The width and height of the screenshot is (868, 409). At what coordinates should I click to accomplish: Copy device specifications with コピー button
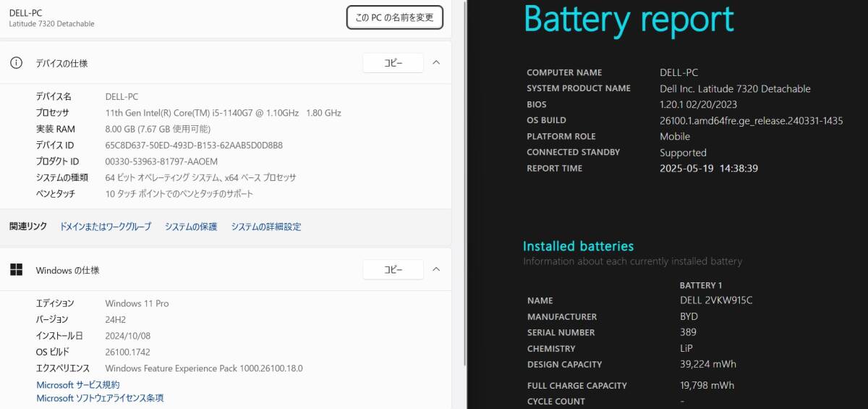click(393, 63)
